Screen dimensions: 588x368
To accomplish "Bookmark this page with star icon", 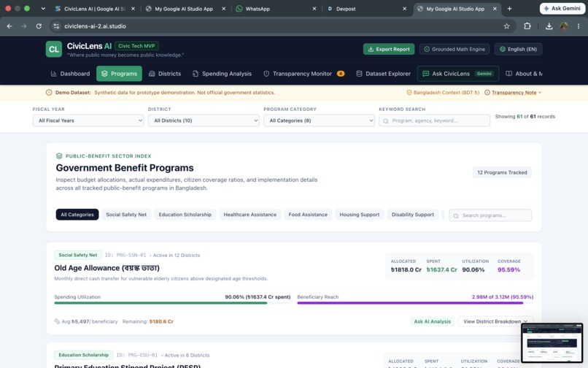I will 506,26.
